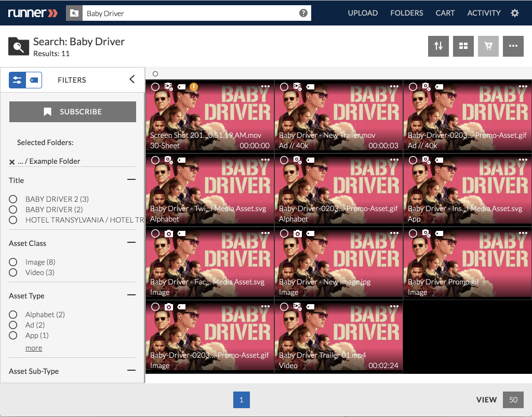Select the filter sliders toggle icon
This screenshot has height=417, width=532.
coord(17,80)
